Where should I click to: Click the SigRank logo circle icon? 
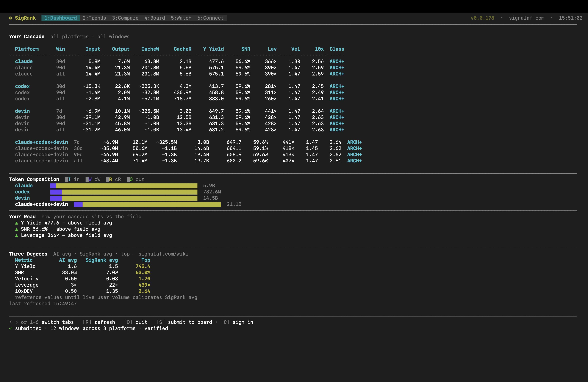(11, 18)
